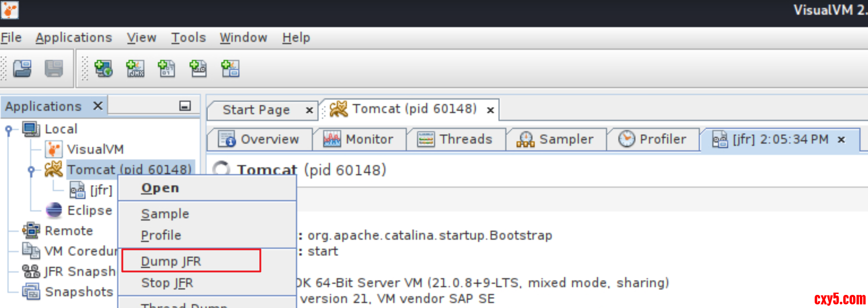The width and height of the screenshot is (868, 308).
Task: Choose Stop JFR from context menu
Action: [167, 283]
